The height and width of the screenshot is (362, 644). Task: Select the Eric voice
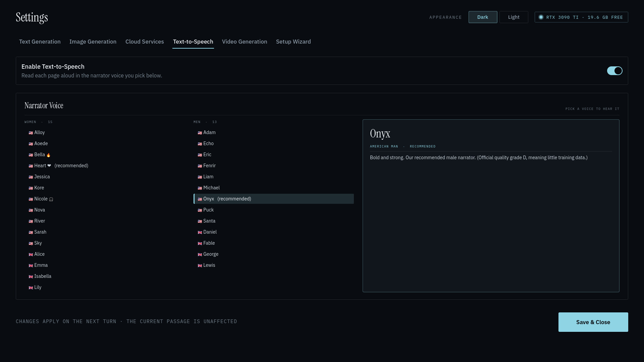point(274,155)
